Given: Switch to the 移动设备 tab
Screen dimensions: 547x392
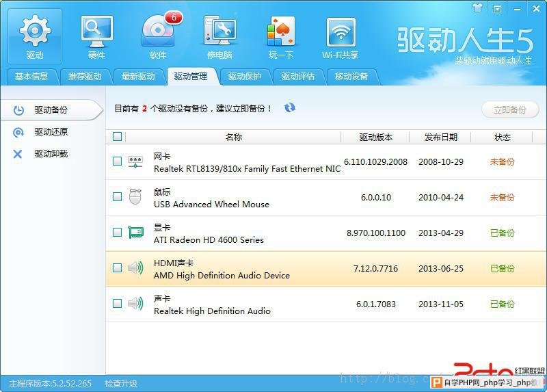Looking at the screenshot, I should (x=351, y=77).
